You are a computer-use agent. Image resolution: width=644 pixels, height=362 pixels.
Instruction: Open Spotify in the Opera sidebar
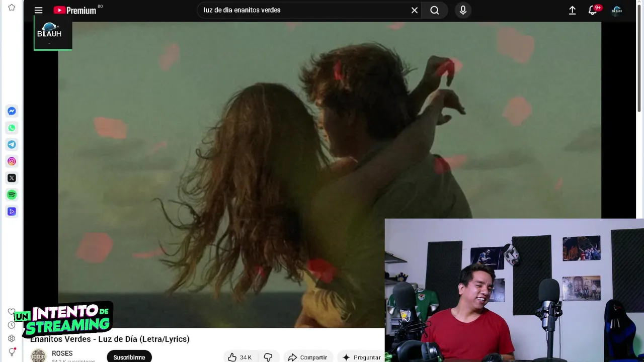12,195
